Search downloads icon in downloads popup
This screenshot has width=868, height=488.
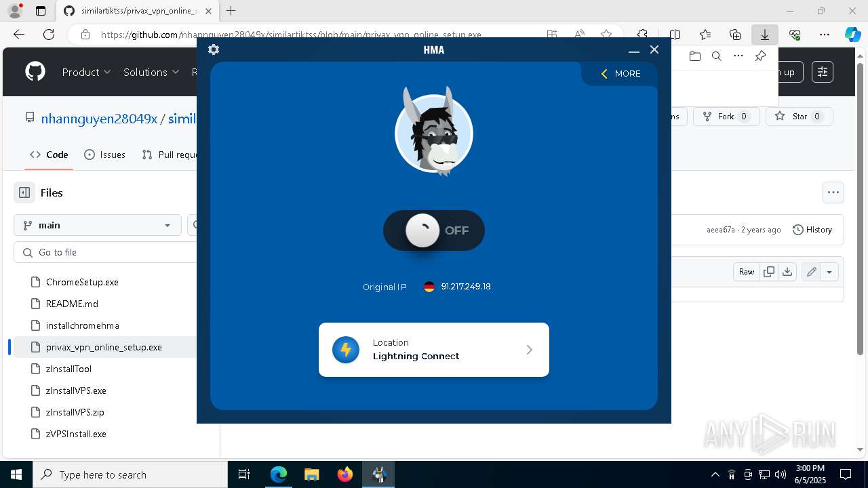click(716, 56)
